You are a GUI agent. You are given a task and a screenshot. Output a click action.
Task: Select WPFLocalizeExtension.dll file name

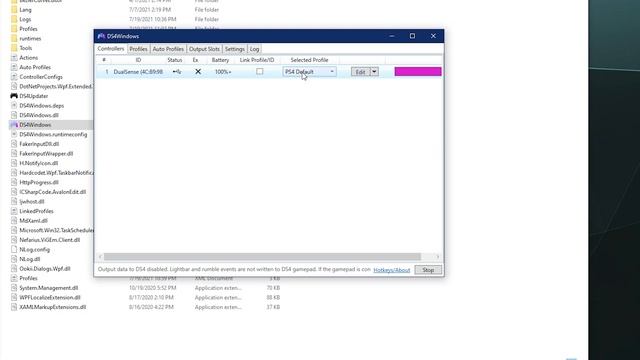[50, 298]
